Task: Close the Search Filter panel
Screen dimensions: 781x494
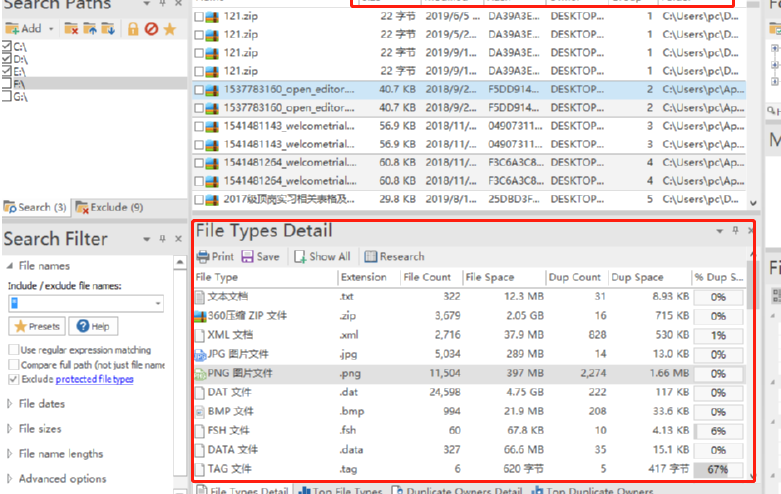Action: pos(179,239)
